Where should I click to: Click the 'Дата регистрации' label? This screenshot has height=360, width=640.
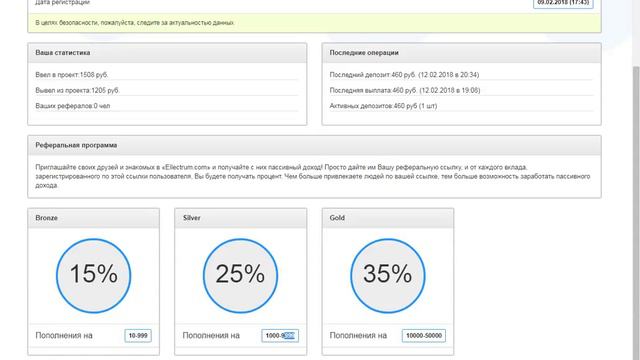click(62, 2)
